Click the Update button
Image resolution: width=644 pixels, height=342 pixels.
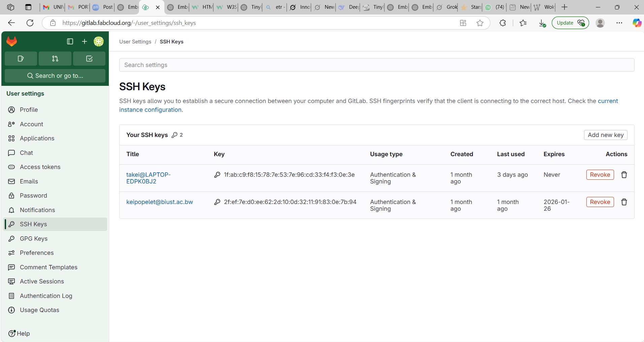click(x=570, y=23)
